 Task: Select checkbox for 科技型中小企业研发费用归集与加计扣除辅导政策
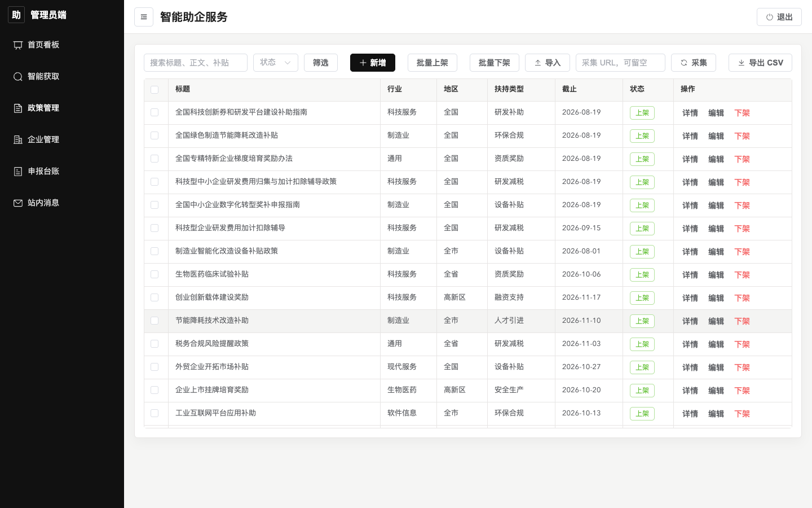pos(155,182)
